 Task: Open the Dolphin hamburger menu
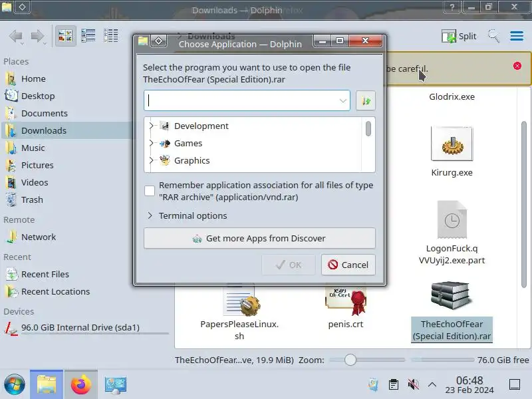coord(517,36)
